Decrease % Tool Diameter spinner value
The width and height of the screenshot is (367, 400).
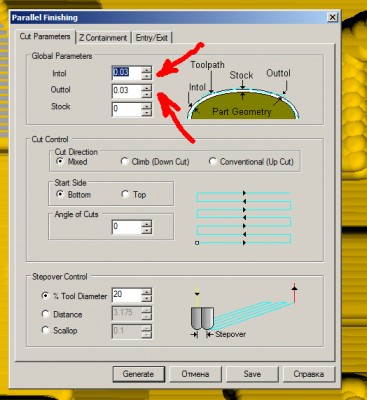[146, 298]
